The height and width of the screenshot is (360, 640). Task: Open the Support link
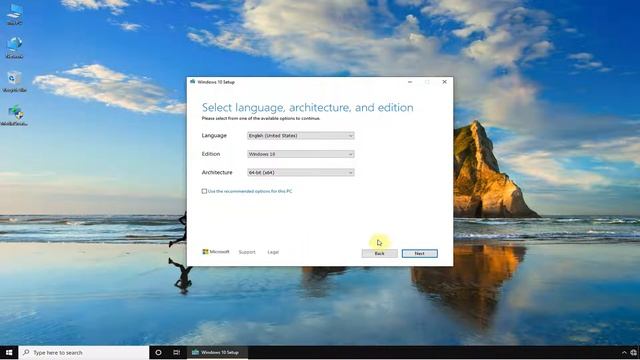click(247, 252)
